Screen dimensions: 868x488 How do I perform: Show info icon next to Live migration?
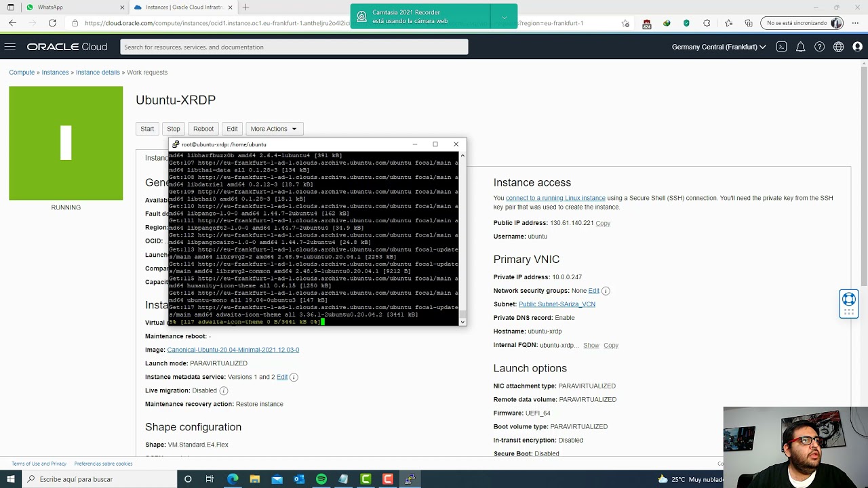click(x=223, y=390)
